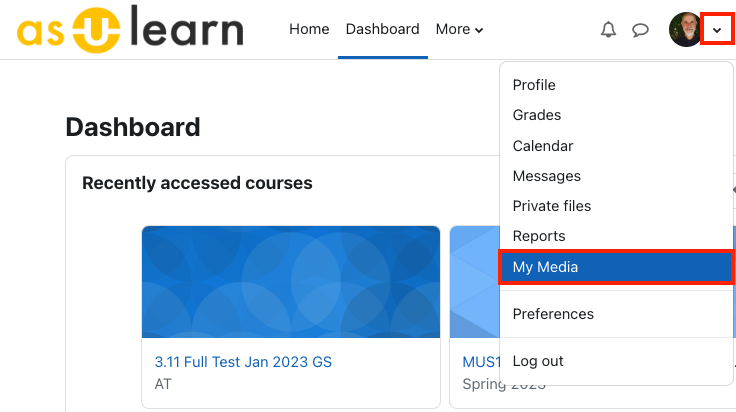Screen dimensions: 736x412
Task: Click the blue circles course thumbnail image
Action: pos(291,282)
